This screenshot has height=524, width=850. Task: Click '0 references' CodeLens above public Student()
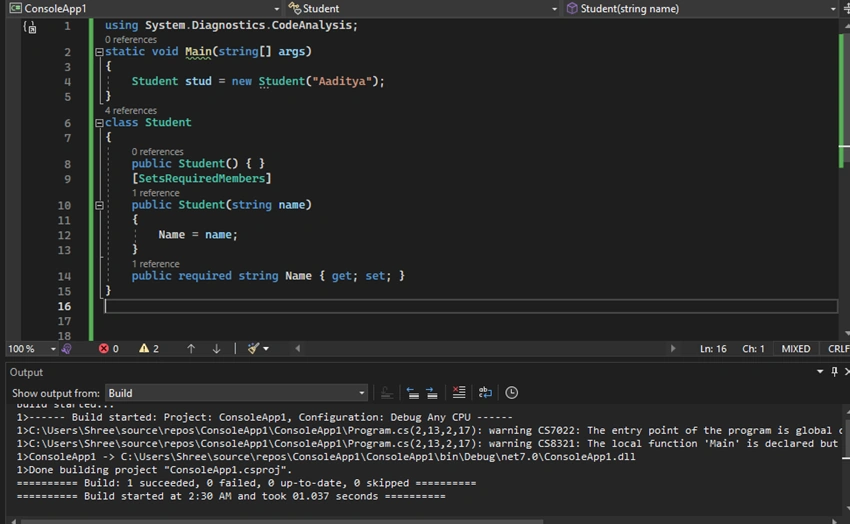[x=157, y=152]
